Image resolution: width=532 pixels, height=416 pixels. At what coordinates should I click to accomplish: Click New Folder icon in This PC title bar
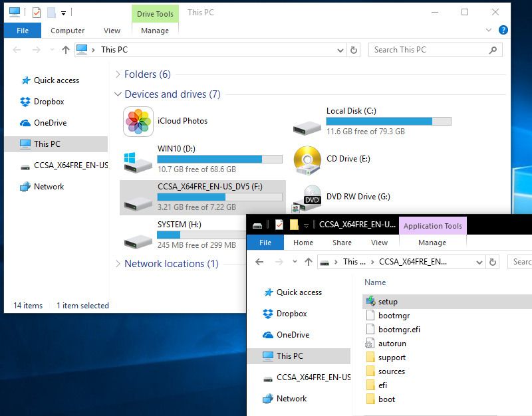pos(51,13)
